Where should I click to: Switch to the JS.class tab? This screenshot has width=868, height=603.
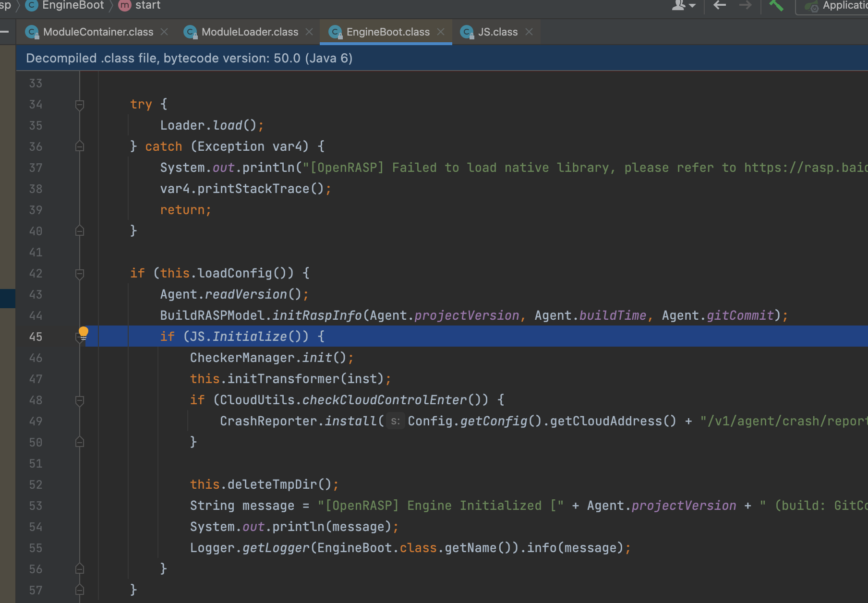click(497, 32)
